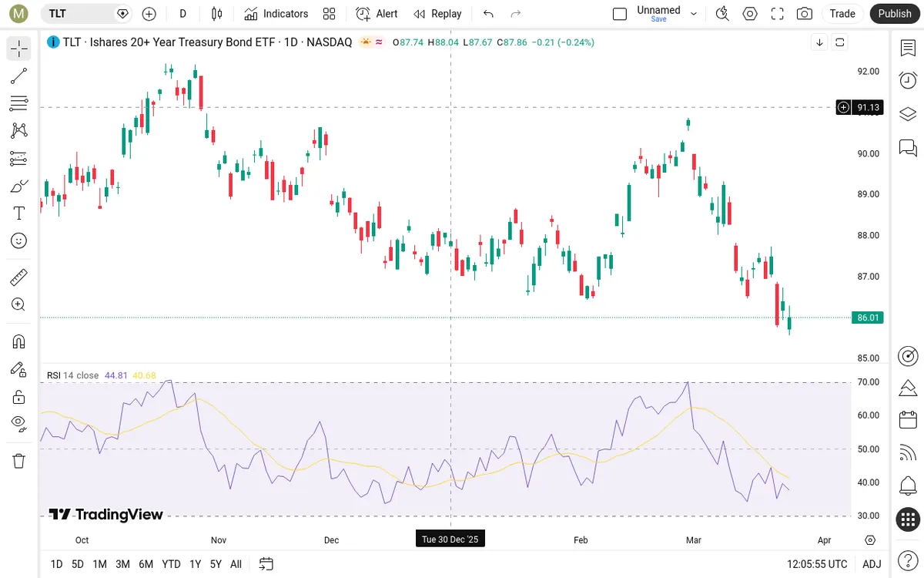Open the go to date calendar
Image resolution: width=924 pixels, height=578 pixels.
tap(266, 564)
